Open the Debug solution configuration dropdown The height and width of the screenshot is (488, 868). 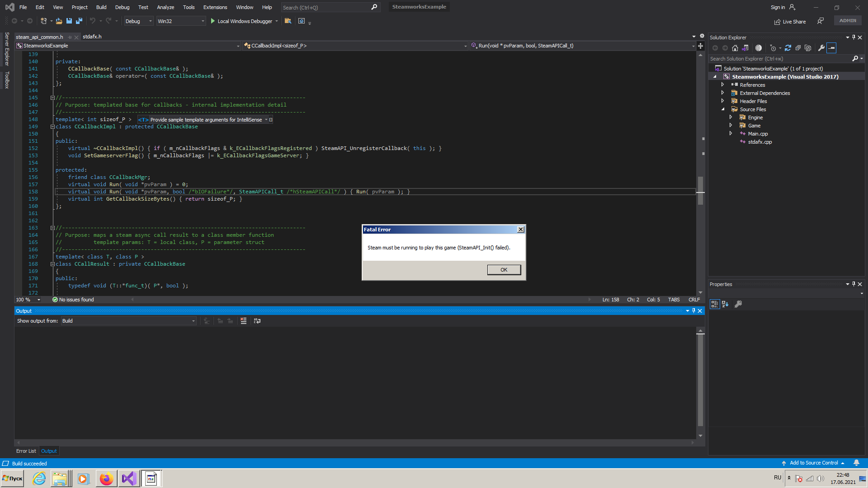pyautogui.click(x=138, y=21)
